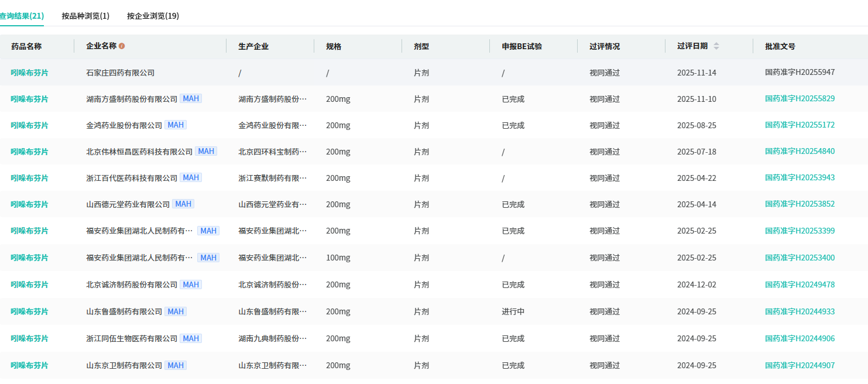Open approval number 国药准字H20253852
Viewport: 868px width, 384px height.
coord(800,204)
